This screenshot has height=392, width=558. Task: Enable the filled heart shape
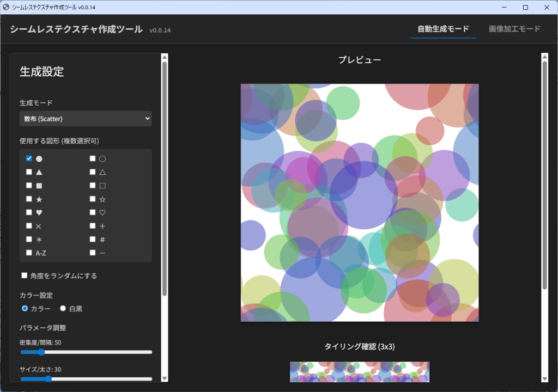(x=29, y=212)
